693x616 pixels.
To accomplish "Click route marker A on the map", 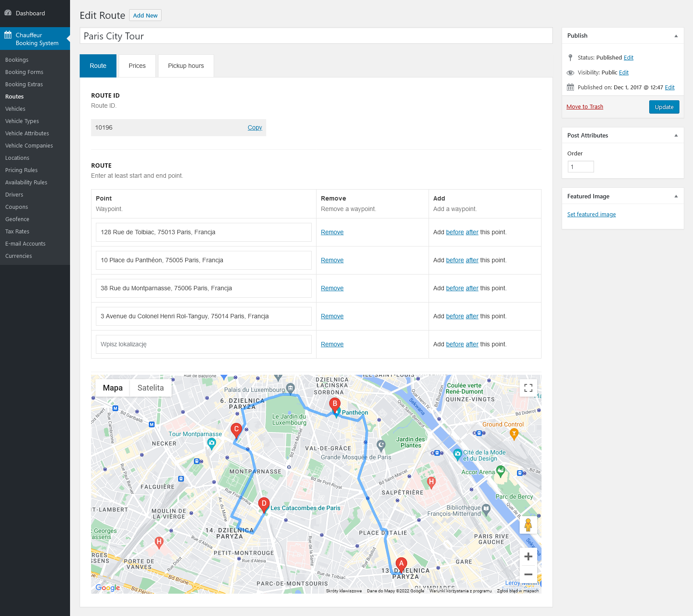I will 401,564.
